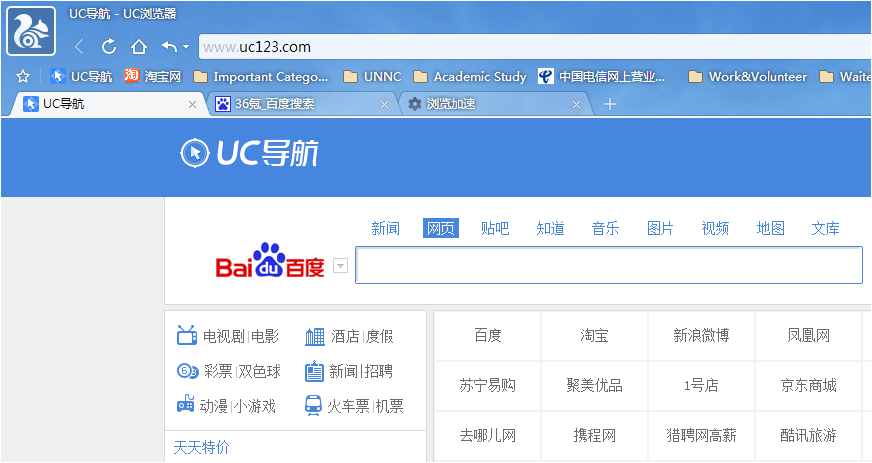Open the 聚美优品 site tile
Screen dimensions: 872x463
coord(594,386)
